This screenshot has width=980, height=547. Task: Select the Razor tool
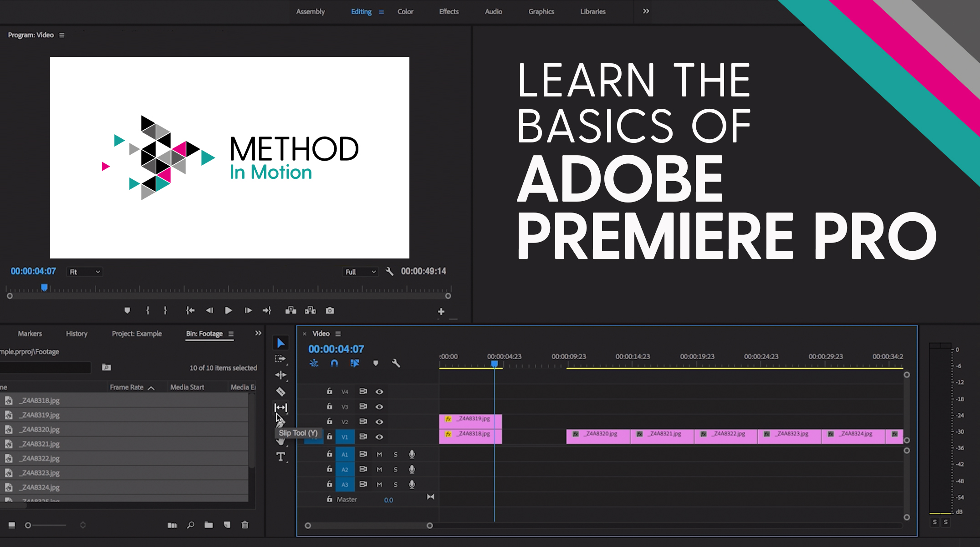pyautogui.click(x=281, y=391)
